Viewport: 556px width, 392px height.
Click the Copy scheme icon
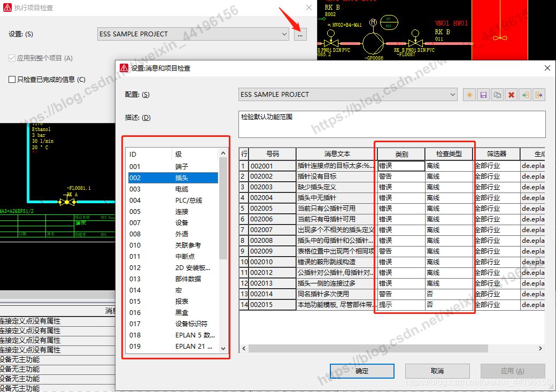pos(498,95)
